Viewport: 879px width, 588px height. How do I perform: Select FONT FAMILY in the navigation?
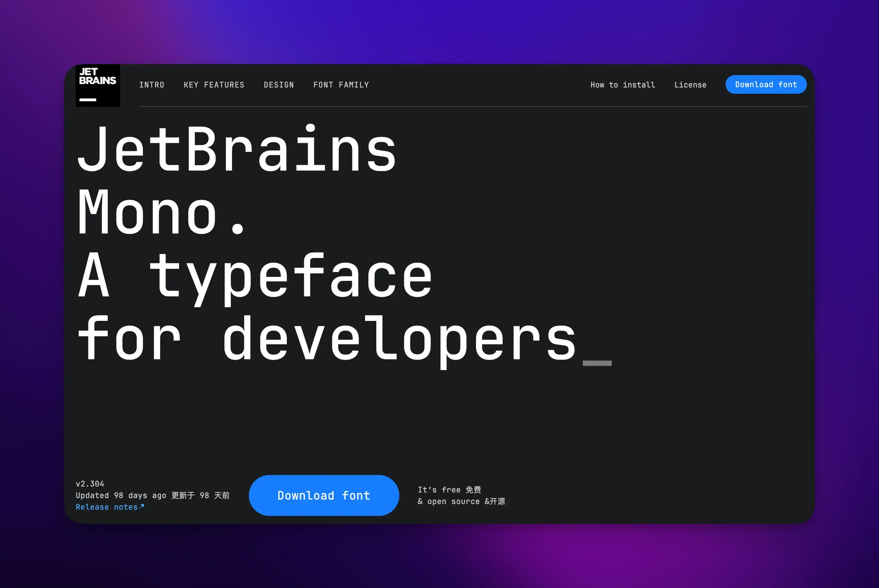[341, 85]
